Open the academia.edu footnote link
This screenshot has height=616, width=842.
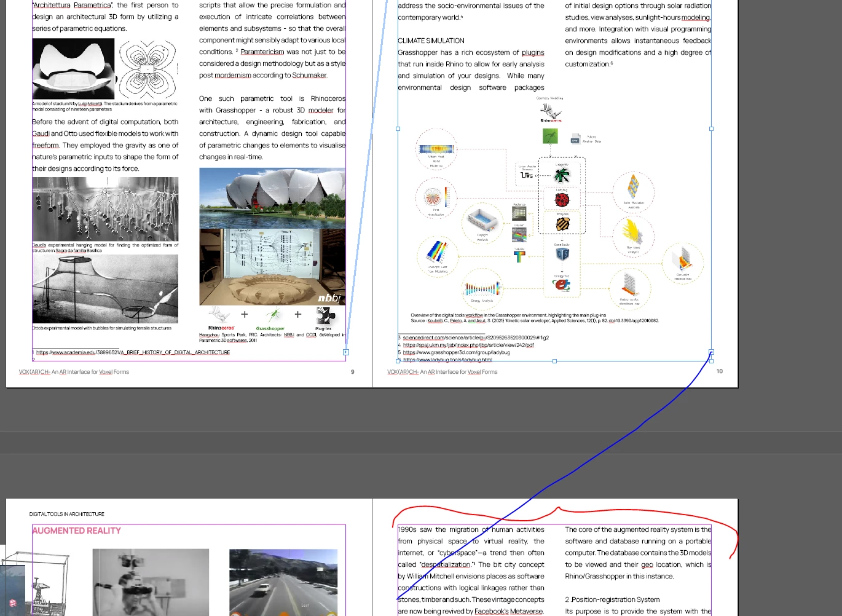(133, 352)
